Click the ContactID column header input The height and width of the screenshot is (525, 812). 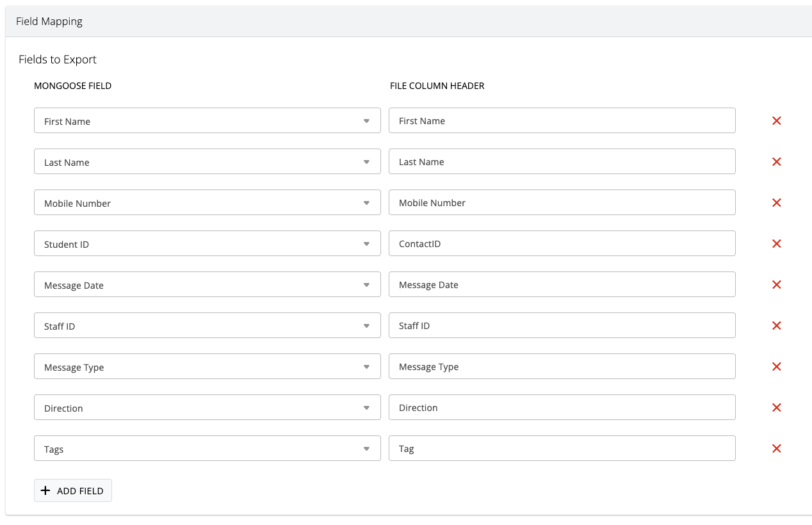pyautogui.click(x=562, y=244)
